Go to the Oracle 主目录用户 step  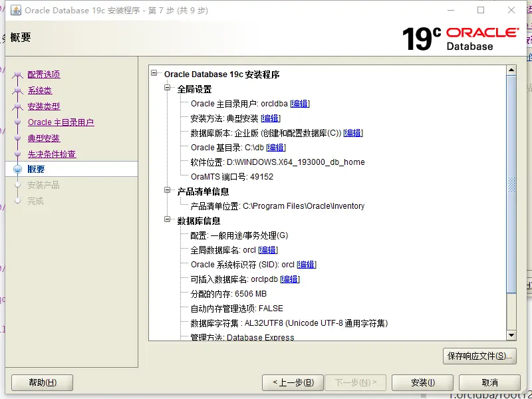(x=61, y=122)
